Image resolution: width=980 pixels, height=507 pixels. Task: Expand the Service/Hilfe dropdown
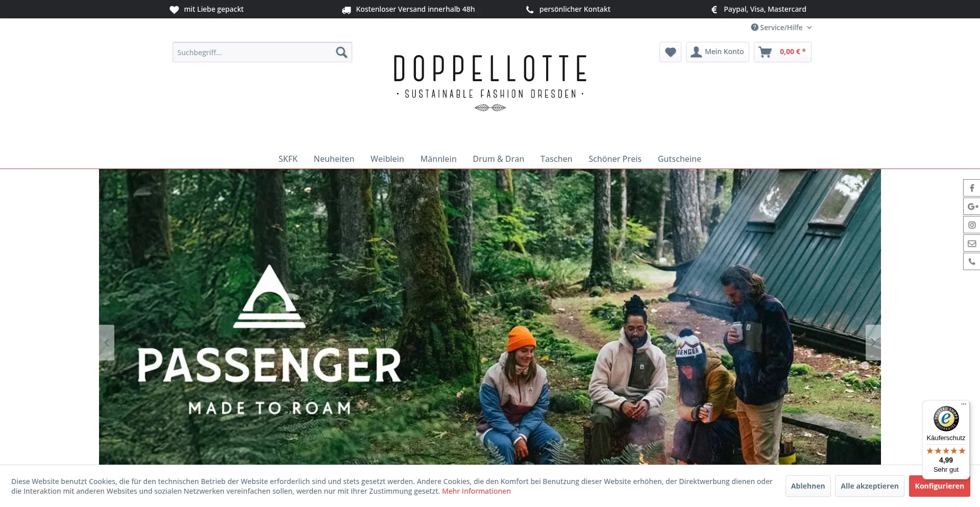click(x=781, y=28)
